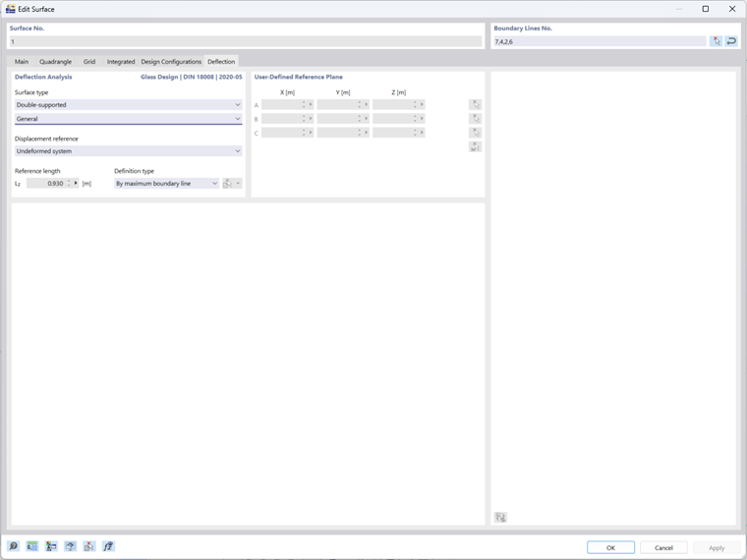
Task: Reverse boundary lines order icon
Action: [x=731, y=41]
